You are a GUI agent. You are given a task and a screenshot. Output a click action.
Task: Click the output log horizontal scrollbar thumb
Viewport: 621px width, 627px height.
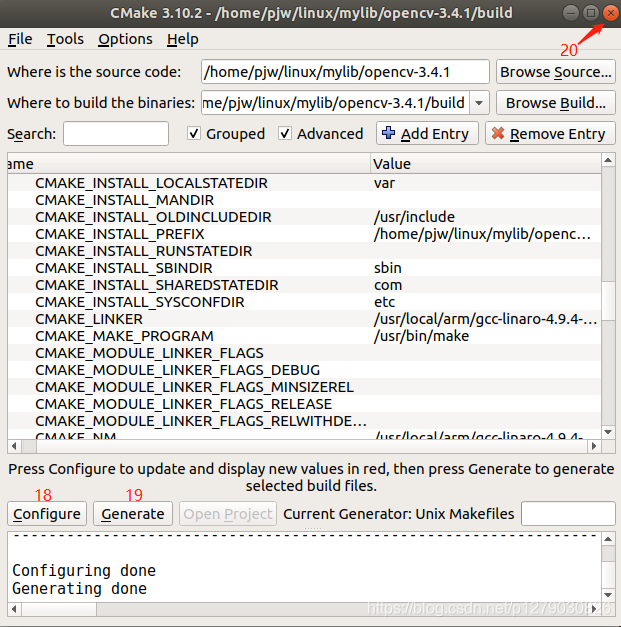[x=59, y=609]
